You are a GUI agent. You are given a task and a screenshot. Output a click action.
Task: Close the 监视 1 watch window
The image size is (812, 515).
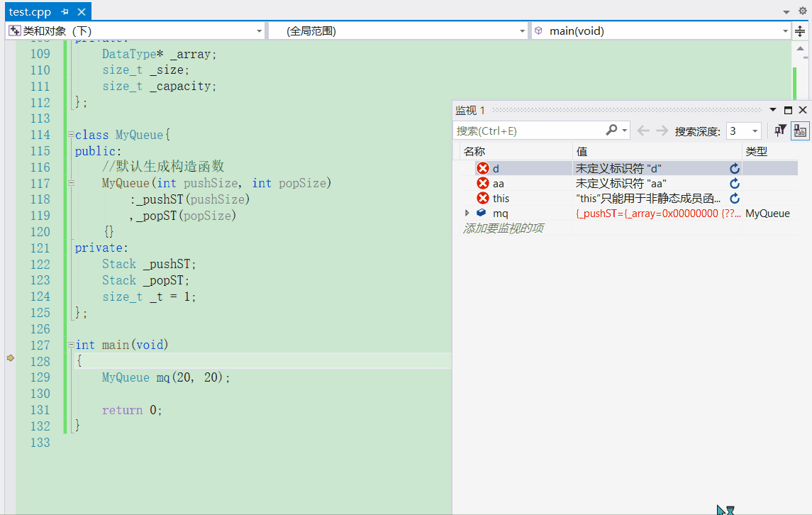point(803,110)
